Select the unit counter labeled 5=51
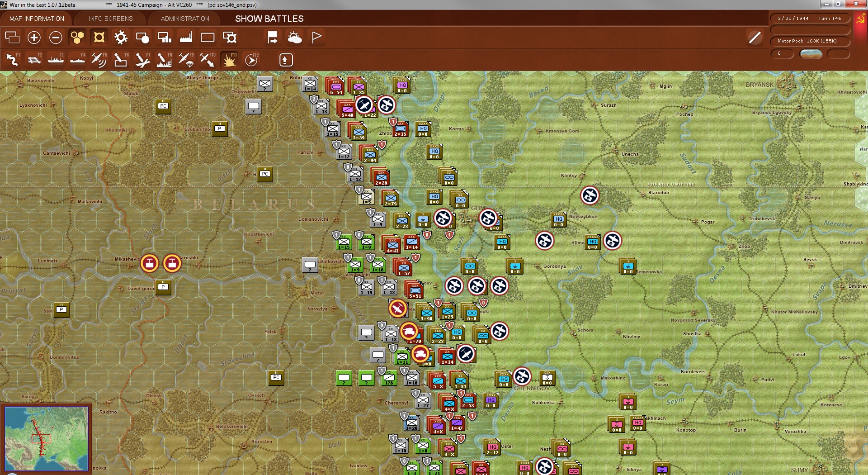 [415, 290]
